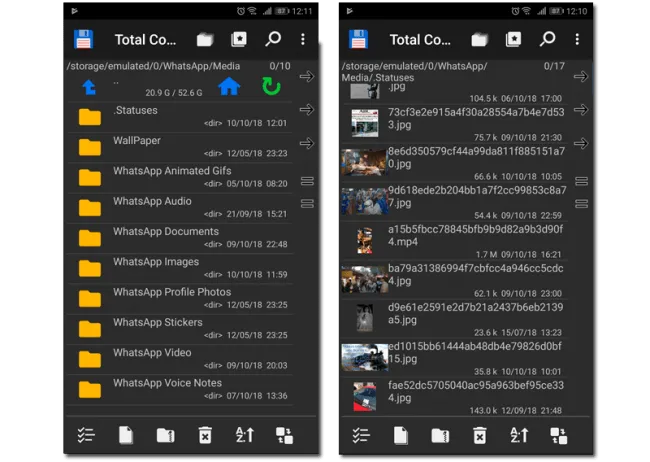Image resolution: width=650 pixels, height=462 pixels.
Task: Tap copy/move panels icon in left phone
Action: tap(284, 435)
